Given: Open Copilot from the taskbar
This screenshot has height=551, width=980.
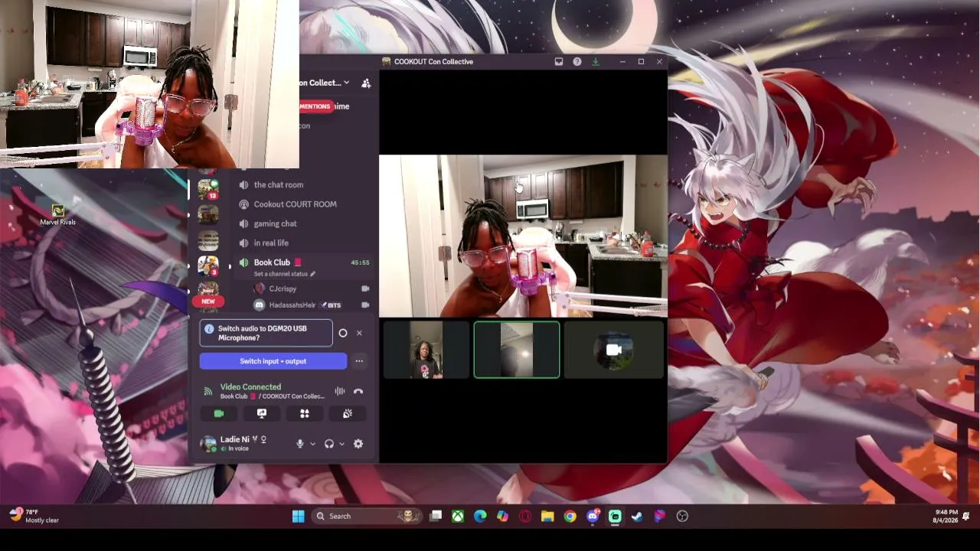Looking at the screenshot, I should click(x=502, y=517).
